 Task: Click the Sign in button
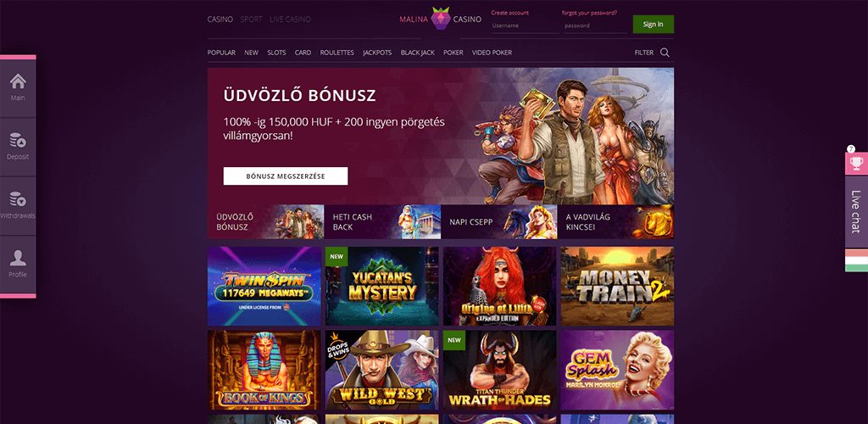pos(654,24)
